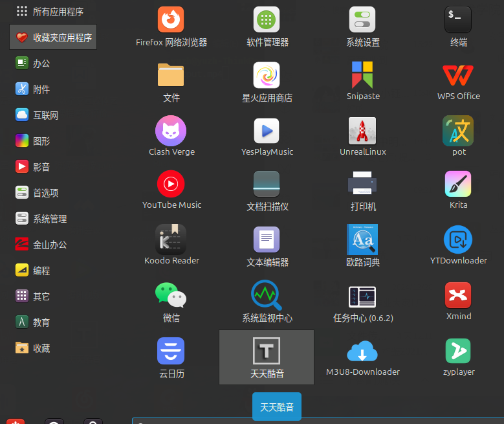Launch Firefox 网络浏览器

[x=171, y=27]
